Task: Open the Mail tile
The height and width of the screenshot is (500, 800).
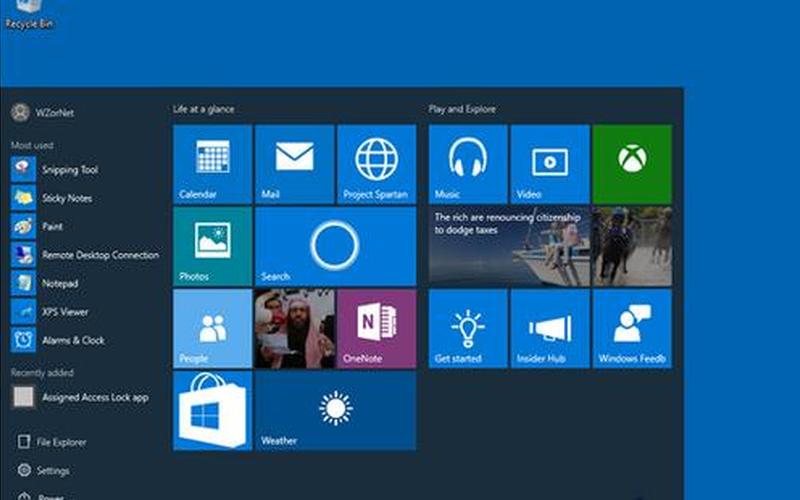Action: pyautogui.click(x=294, y=164)
